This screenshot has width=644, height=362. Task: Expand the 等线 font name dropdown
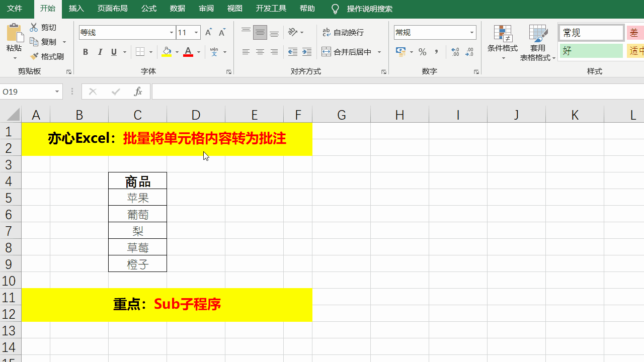171,33
